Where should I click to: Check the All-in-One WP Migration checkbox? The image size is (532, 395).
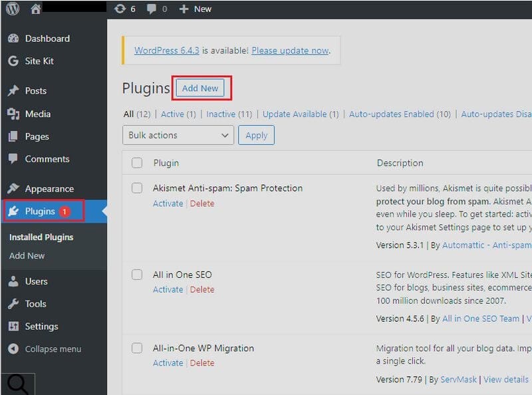click(x=137, y=348)
